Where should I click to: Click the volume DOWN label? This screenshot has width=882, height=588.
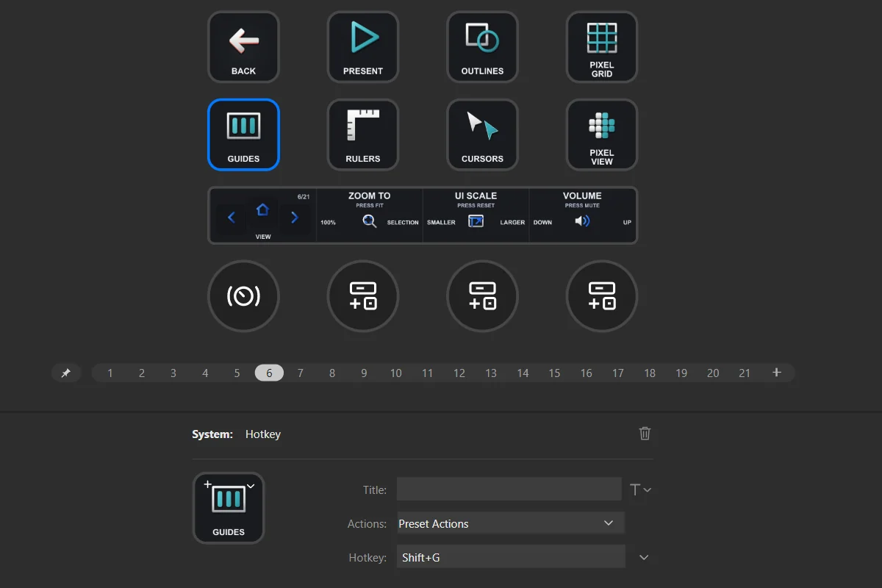point(542,222)
